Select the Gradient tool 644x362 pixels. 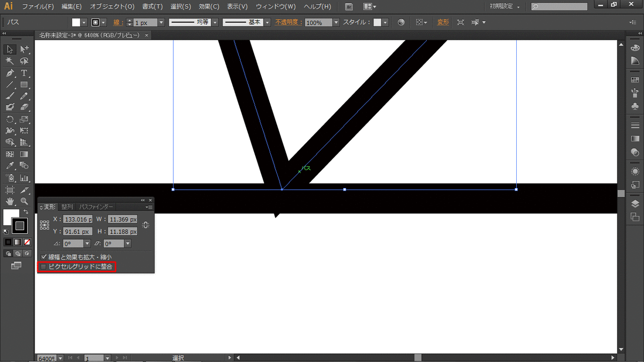(x=24, y=154)
